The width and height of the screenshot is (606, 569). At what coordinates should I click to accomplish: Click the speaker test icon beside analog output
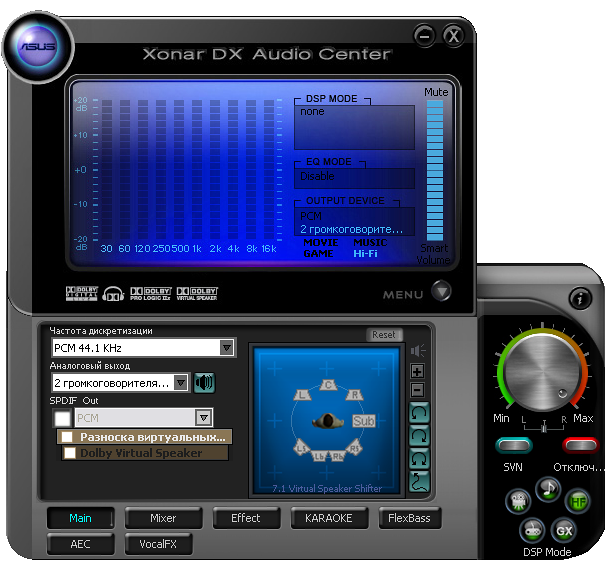click(x=204, y=383)
